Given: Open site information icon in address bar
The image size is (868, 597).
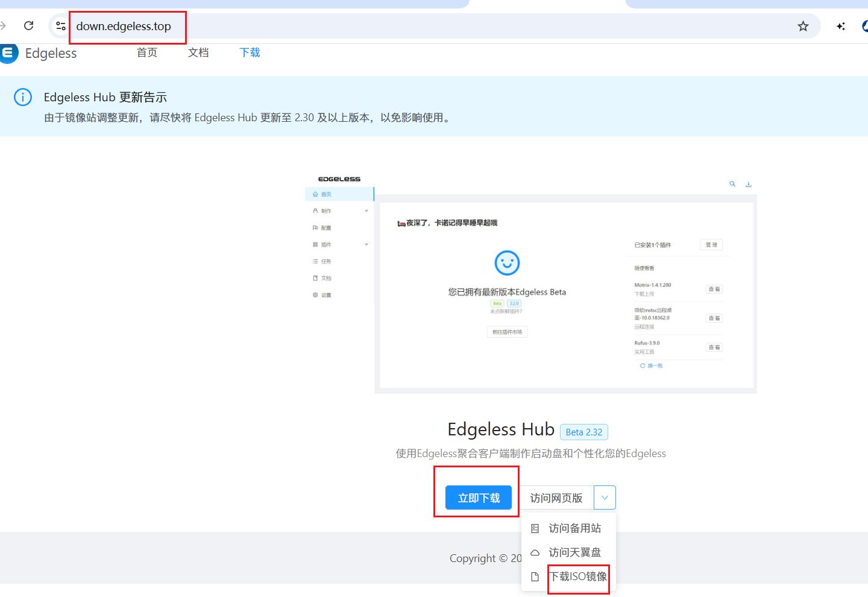Looking at the screenshot, I should (61, 26).
